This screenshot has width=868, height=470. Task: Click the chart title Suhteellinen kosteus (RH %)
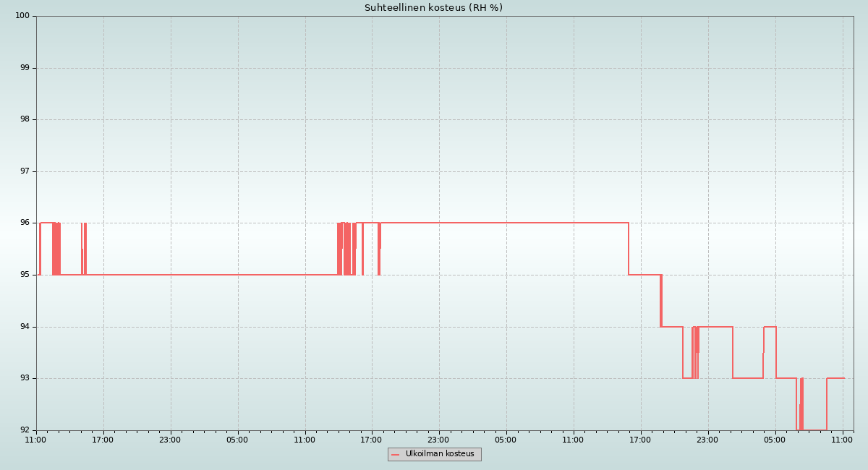point(433,8)
